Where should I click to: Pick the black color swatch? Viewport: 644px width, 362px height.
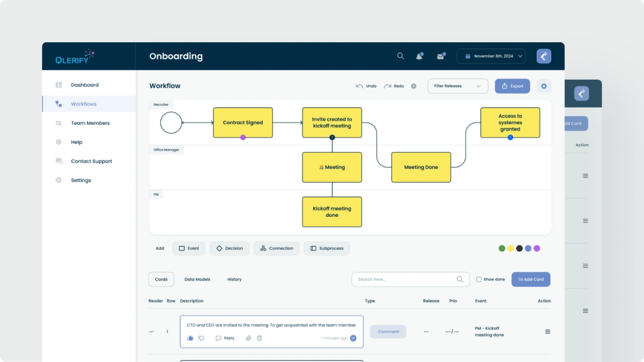tap(519, 248)
